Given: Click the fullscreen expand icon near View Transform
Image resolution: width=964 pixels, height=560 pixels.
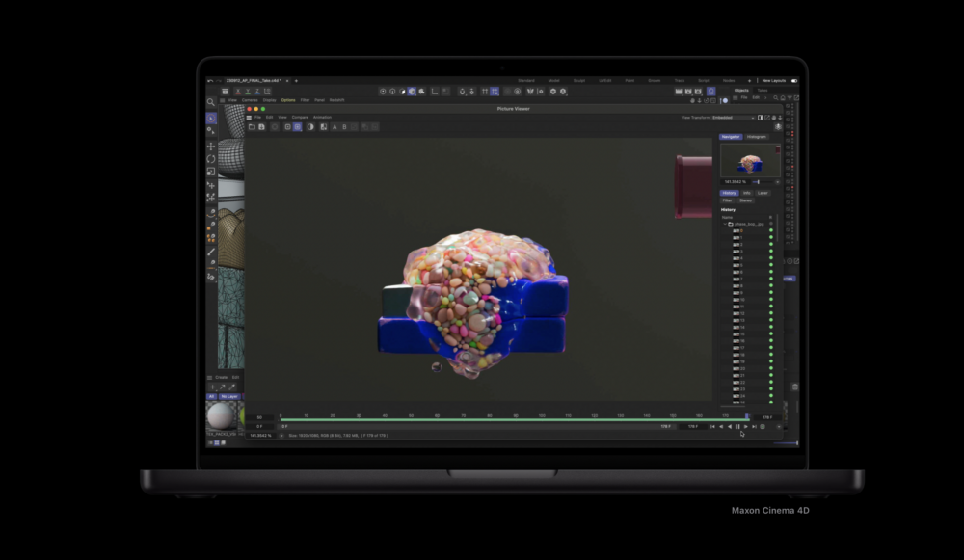Looking at the screenshot, I should point(767,118).
